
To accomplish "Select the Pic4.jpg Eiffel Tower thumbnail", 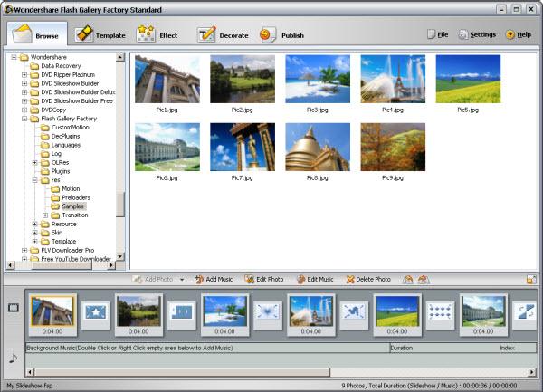I will coord(393,79).
